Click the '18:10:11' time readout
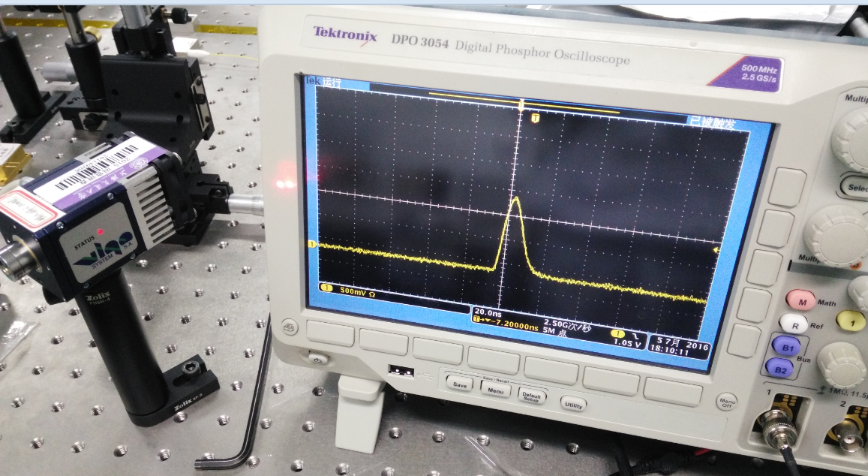The height and width of the screenshot is (476, 868). [x=669, y=351]
